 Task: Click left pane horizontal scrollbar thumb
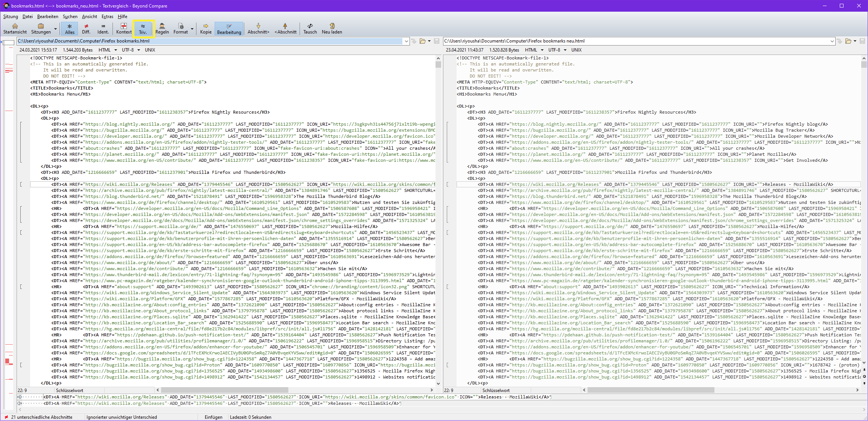coord(224,390)
